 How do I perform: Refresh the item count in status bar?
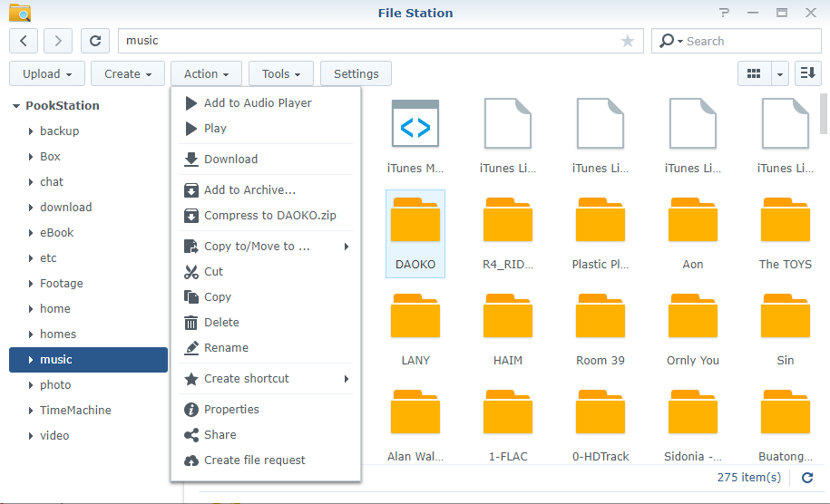click(807, 478)
